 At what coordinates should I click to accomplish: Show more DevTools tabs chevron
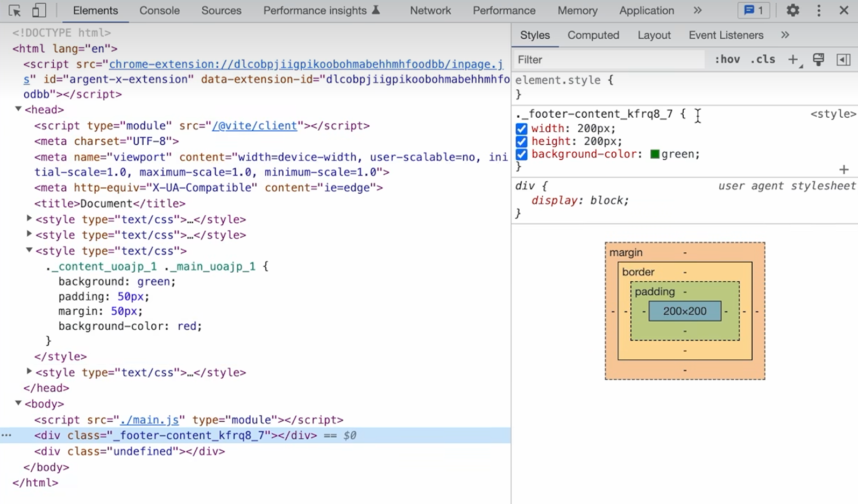pos(697,10)
